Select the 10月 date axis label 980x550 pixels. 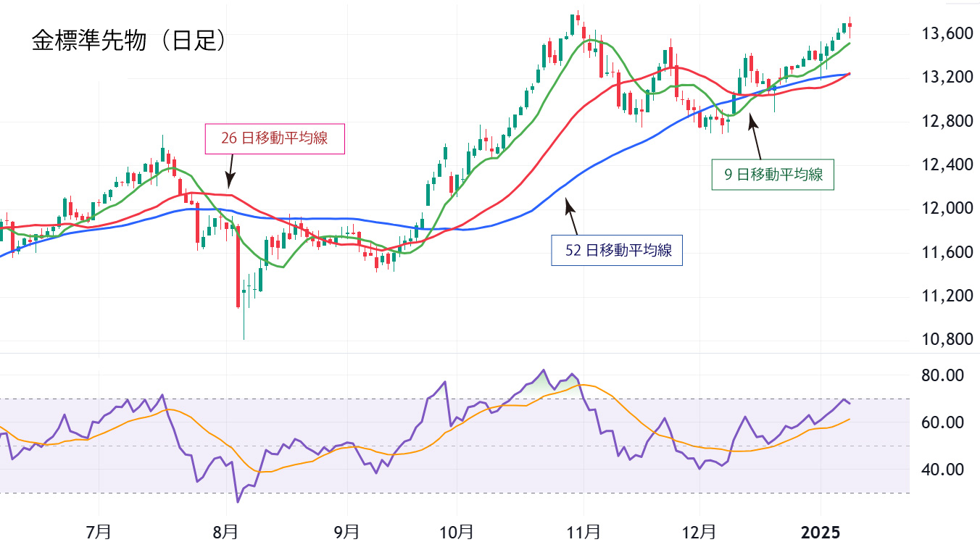[457, 533]
